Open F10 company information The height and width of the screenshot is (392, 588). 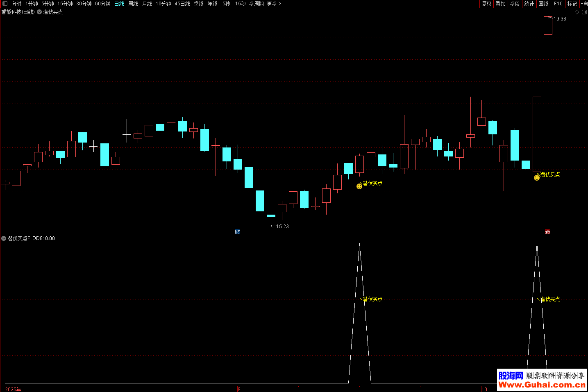pos(558,4)
